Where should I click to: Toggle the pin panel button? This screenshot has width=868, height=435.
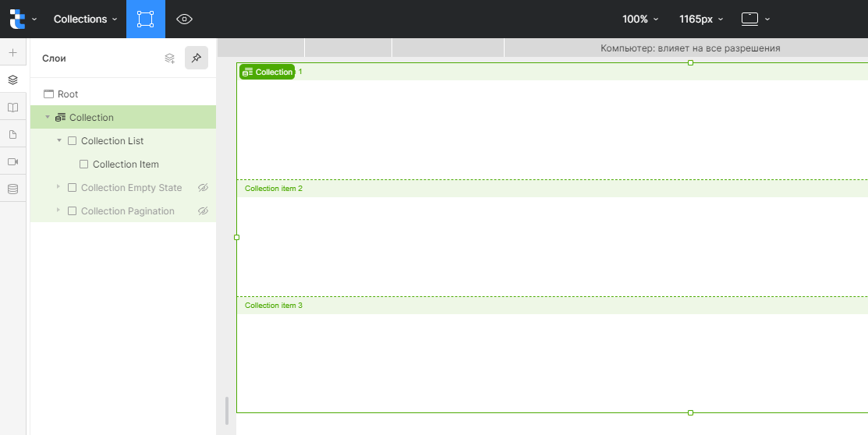pos(197,58)
